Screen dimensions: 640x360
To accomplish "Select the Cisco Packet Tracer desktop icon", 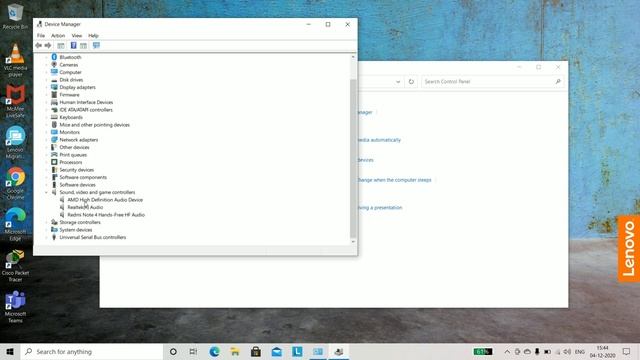I will [x=16, y=265].
